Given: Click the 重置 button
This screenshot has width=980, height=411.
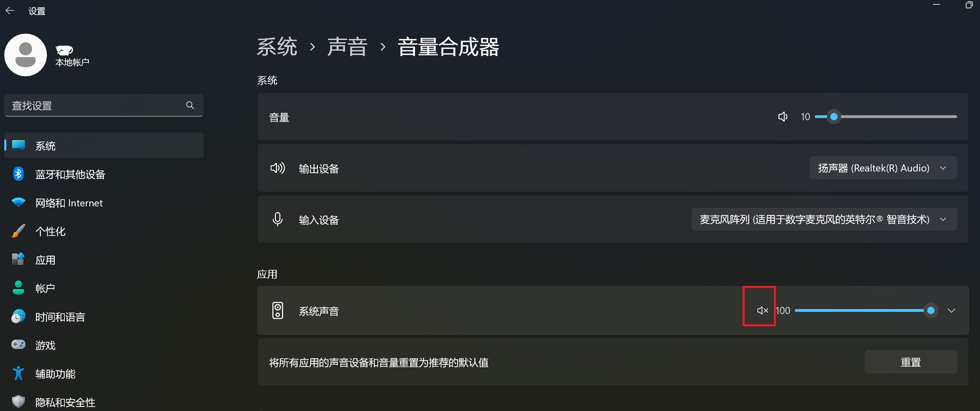Looking at the screenshot, I should click(x=911, y=362).
